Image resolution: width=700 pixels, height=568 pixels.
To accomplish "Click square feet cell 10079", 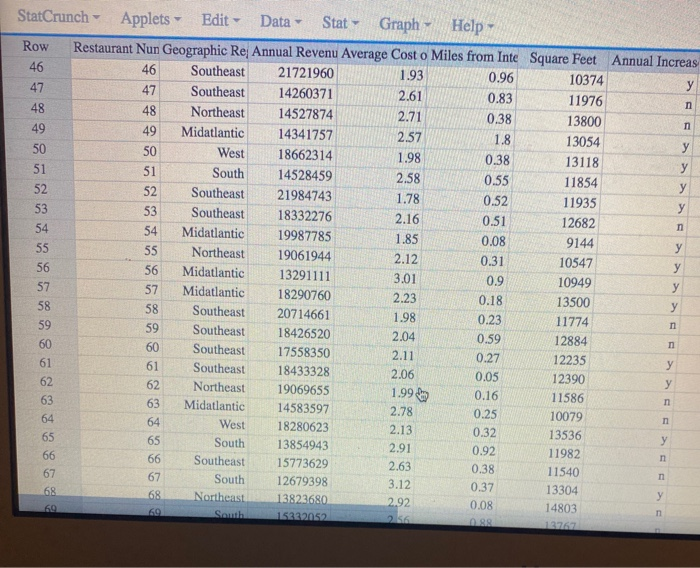I will click(566, 417).
